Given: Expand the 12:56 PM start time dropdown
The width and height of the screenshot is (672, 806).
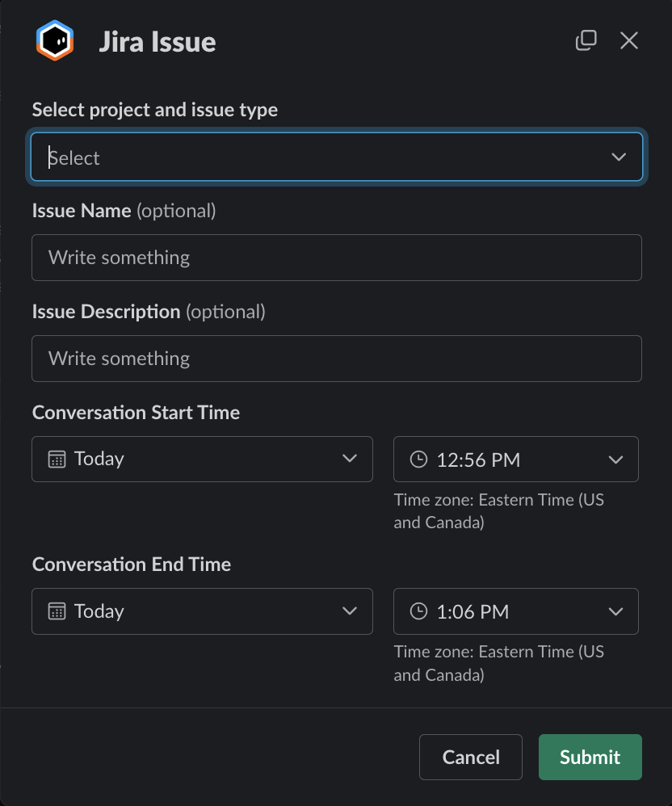Looking at the screenshot, I should coord(517,460).
